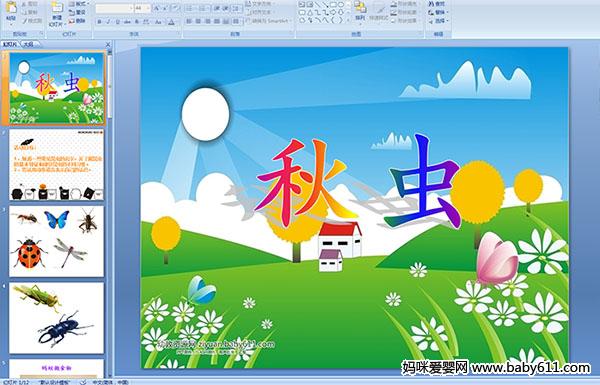Click the font color A icon
Viewport: 600px width, 385px height.
point(171,22)
